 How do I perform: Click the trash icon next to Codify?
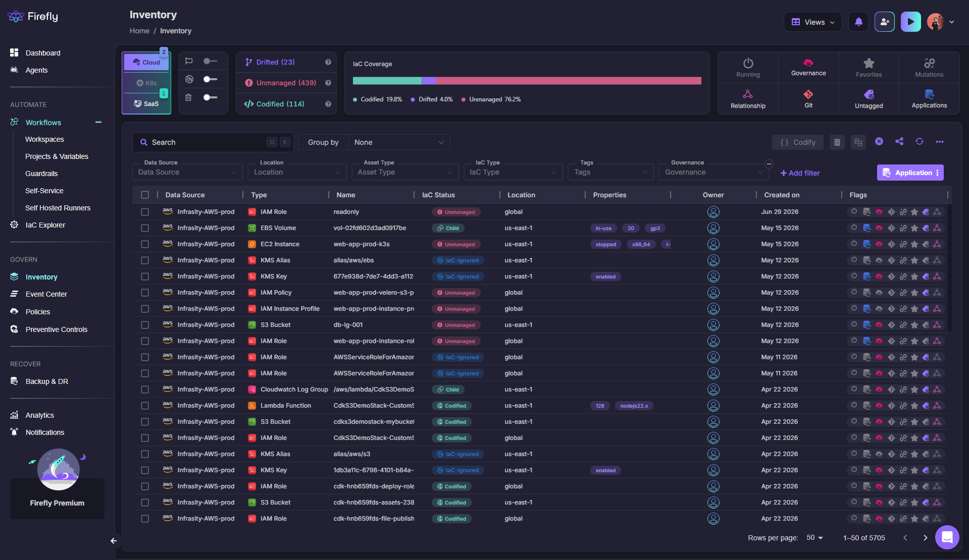pyautogui.click(x=837, y=142)
